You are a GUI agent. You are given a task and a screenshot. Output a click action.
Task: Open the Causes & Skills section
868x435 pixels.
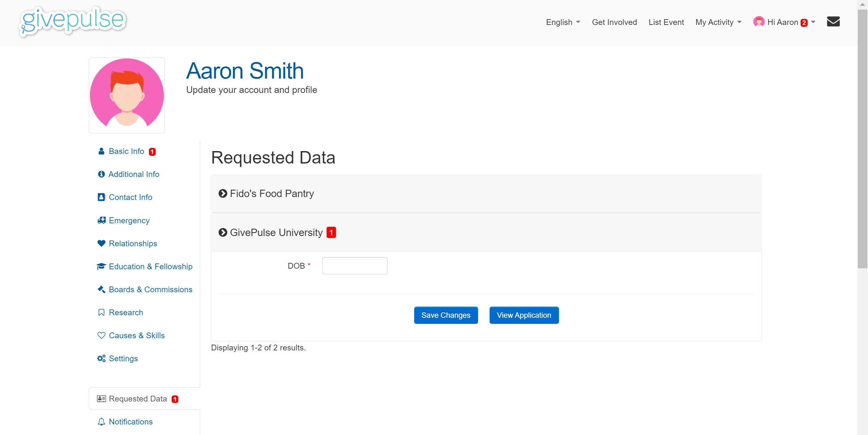pos(136,335)
